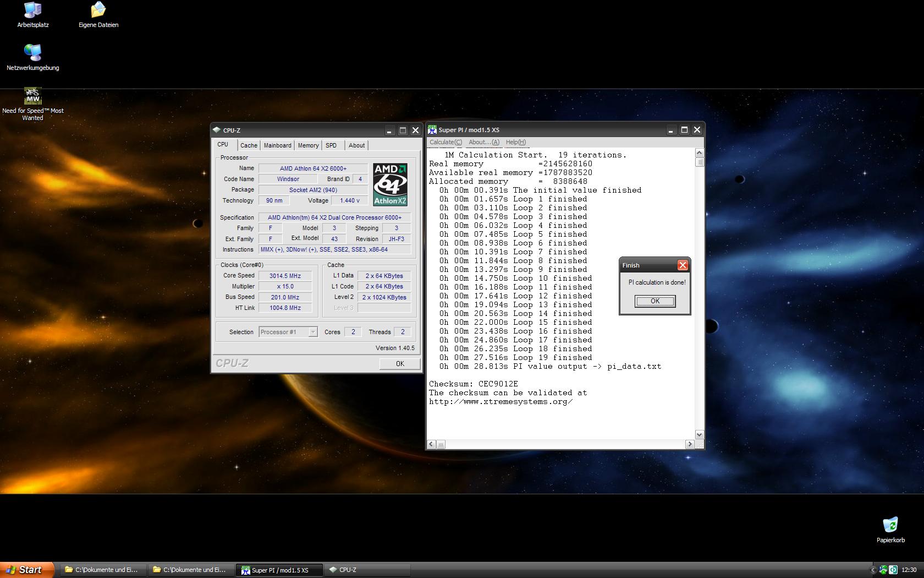Screen dimensions: 924x578
Task: Click the clock showing 12:30 in tray
Action: click(909, 570)
